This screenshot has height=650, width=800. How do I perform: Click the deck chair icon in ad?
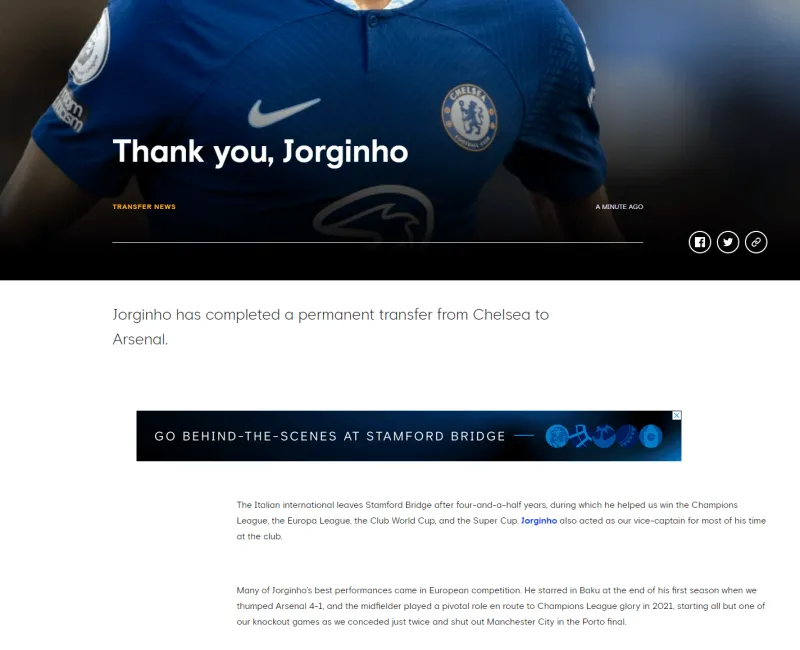pyautogui.click(x=581, y=436)
